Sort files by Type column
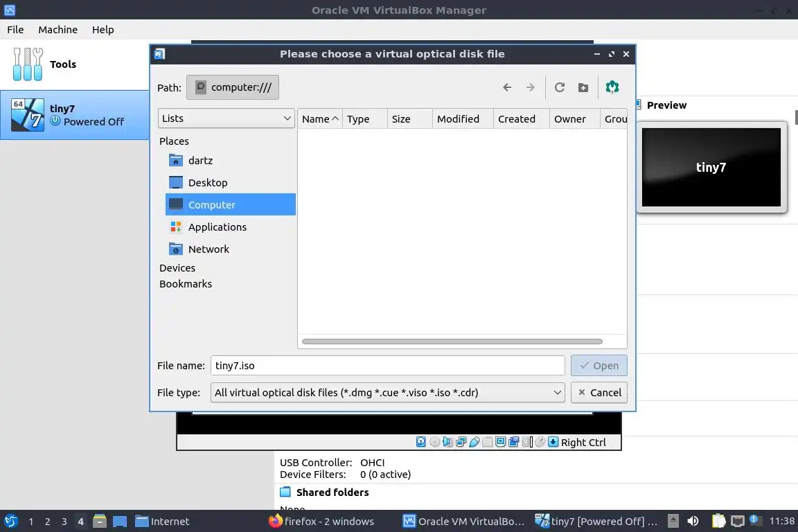Viewport: 798px width, 532px height. 364,118
